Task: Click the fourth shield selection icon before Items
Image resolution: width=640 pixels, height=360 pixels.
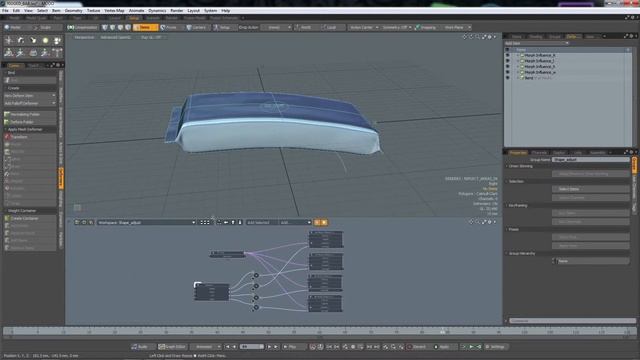Action: pos(128,27)
